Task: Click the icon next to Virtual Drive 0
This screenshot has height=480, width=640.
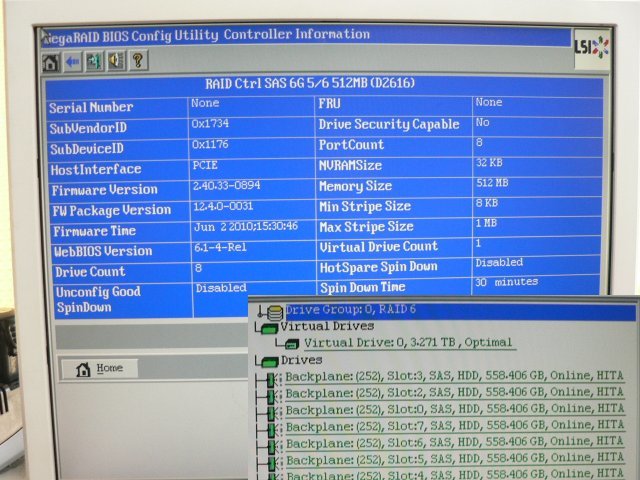Action: click(292, 344)
